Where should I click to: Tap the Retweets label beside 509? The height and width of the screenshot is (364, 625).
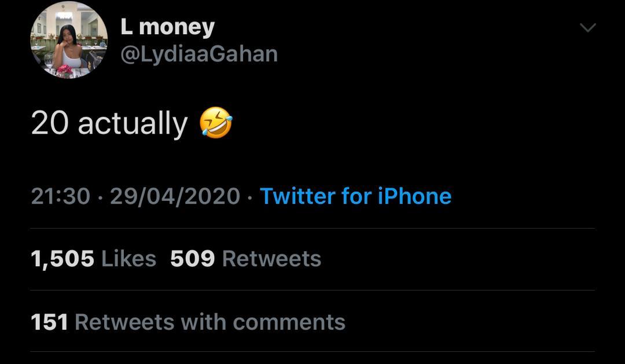pyautogui.click(x=271, y=259)
